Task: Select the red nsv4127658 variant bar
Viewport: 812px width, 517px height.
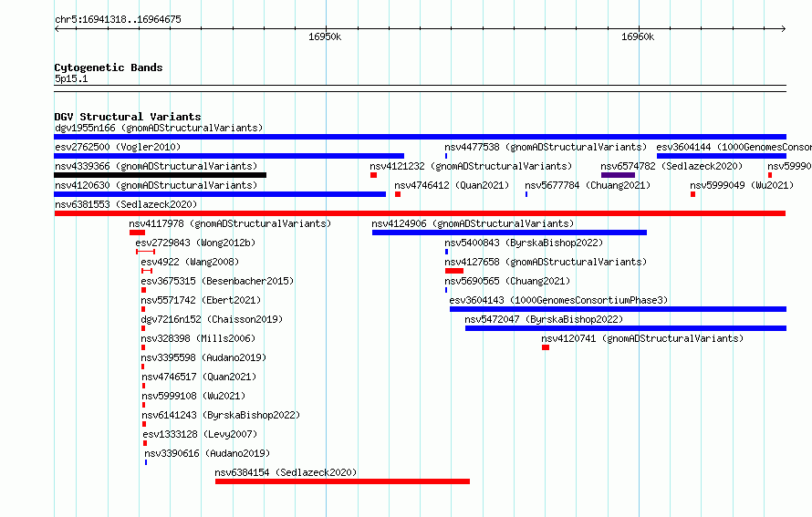Action: click(454, 271)
